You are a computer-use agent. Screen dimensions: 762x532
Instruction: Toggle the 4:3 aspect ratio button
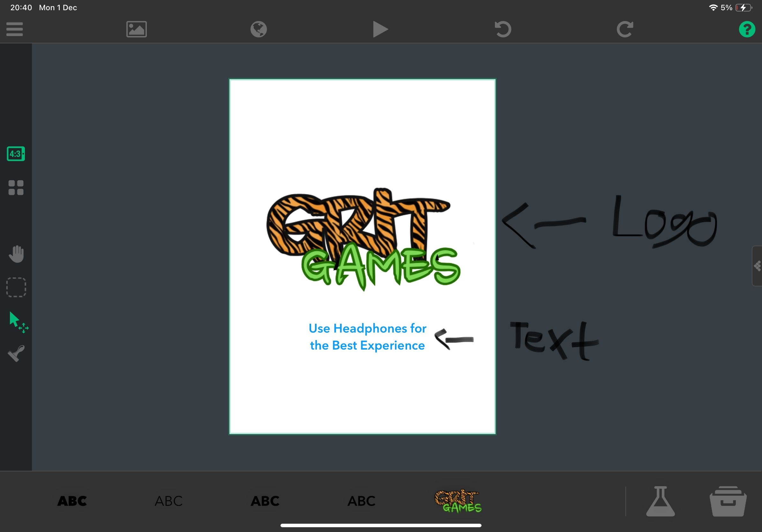coord(16,154)
